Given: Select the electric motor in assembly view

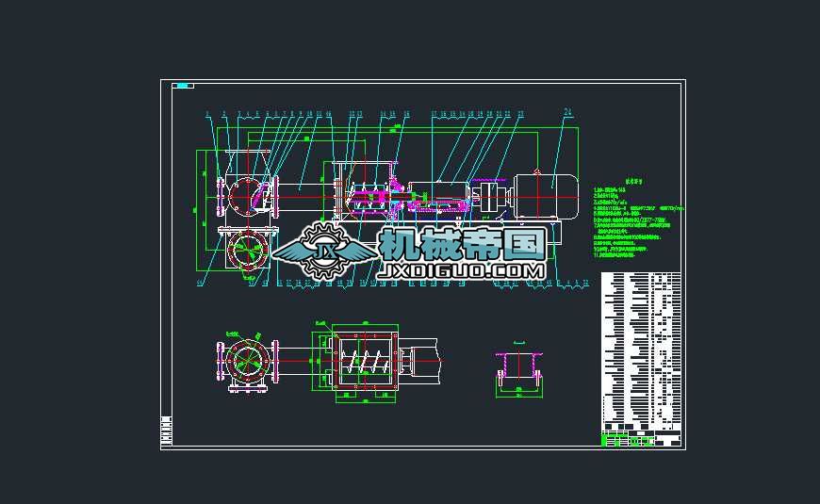Looking at the screenshot, I should coord(547,197).
